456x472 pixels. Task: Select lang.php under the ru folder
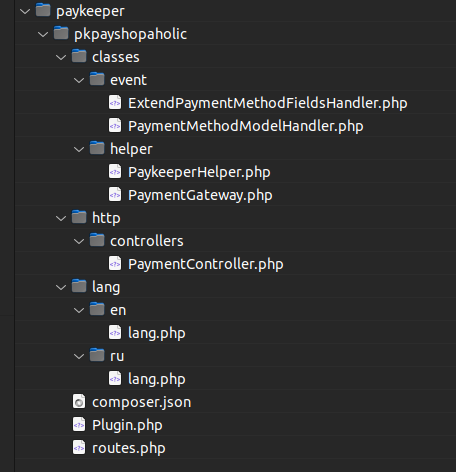157,379
